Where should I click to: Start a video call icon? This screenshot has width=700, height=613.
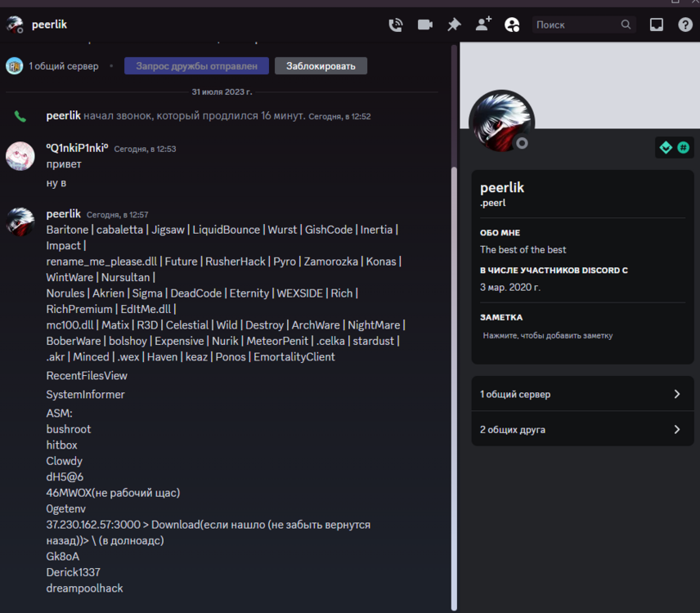[425, 25]
